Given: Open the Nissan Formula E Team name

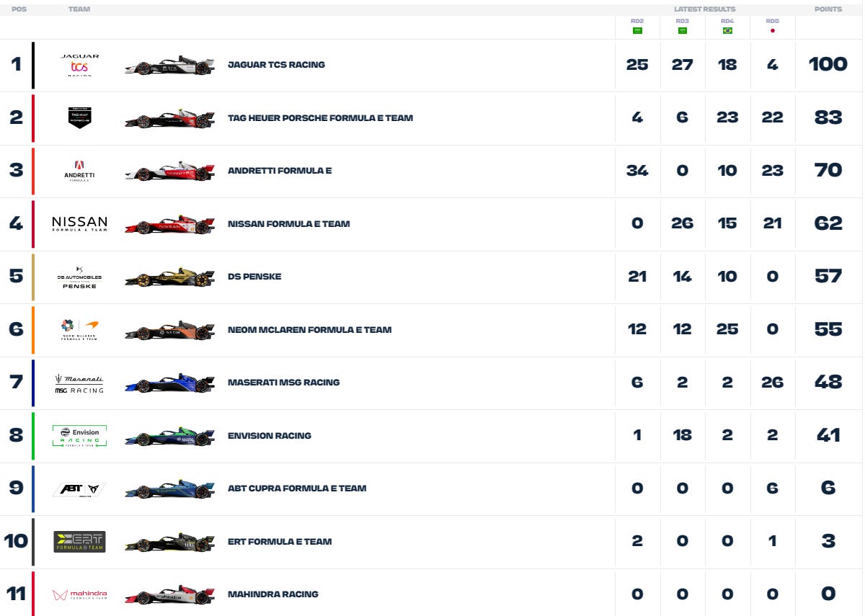Looking at the screenshot, I should [x=288, y=223].
